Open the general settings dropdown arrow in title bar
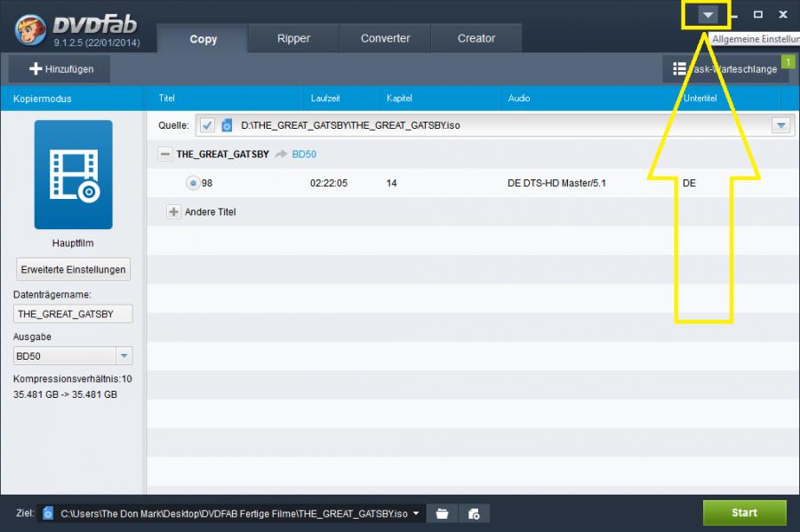This screenshot has height=532, width=800. coord(707,15)
